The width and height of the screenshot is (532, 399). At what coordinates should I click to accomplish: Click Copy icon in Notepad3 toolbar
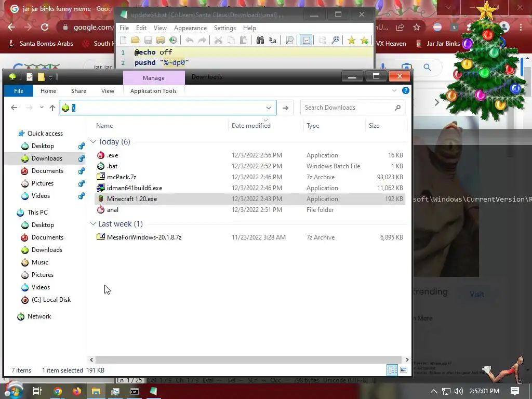(231, 41)
